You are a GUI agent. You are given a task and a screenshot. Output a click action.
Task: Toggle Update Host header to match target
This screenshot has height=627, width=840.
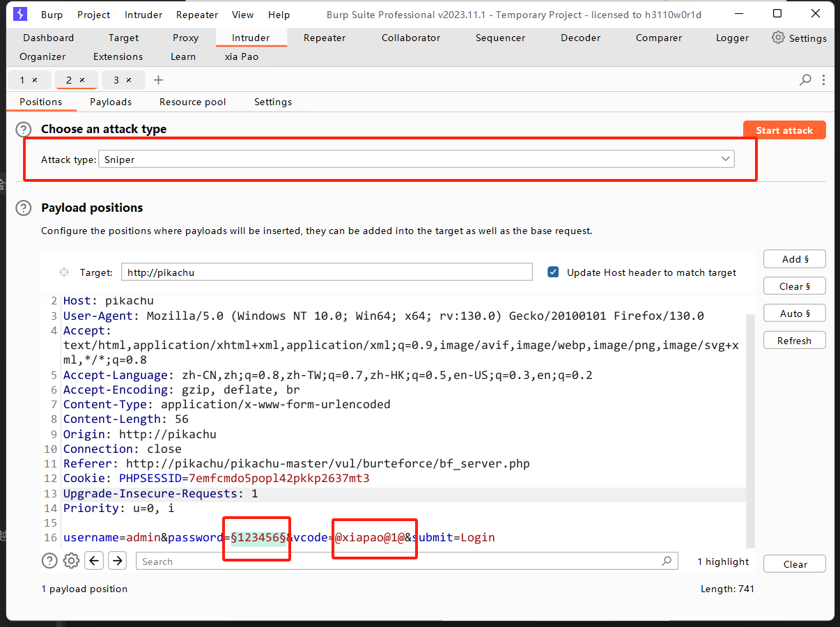click(553, 272)
